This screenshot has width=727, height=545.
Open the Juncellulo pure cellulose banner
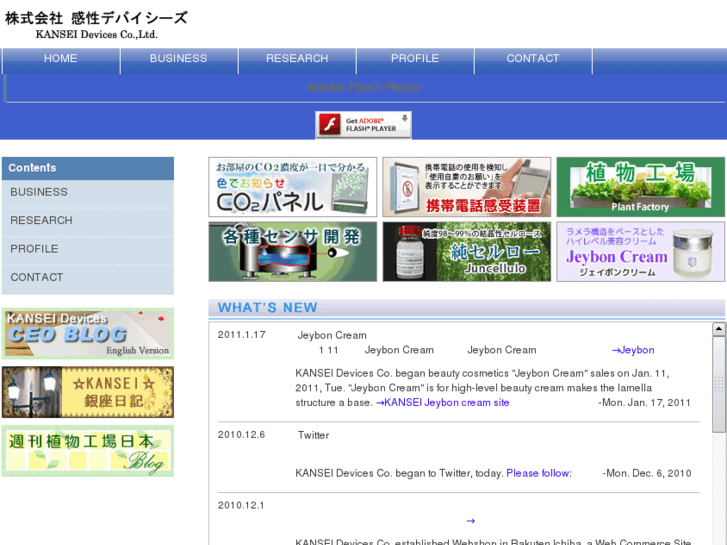pyautogui.click(x=466, y=251)
